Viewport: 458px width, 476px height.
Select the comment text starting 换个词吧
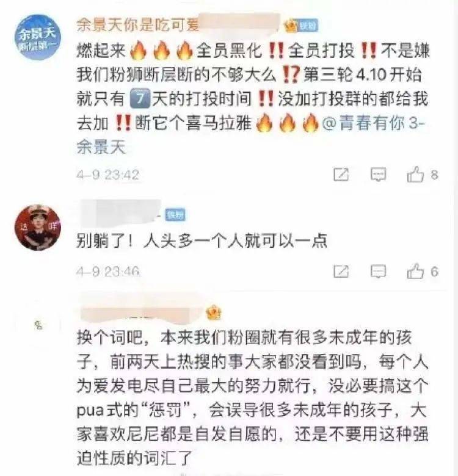coord(253,398)
